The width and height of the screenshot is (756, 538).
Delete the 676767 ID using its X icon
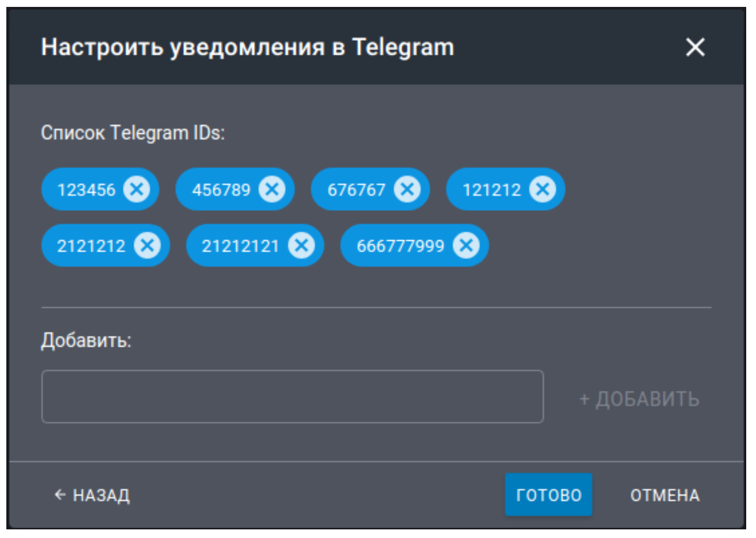pos(407,189)
